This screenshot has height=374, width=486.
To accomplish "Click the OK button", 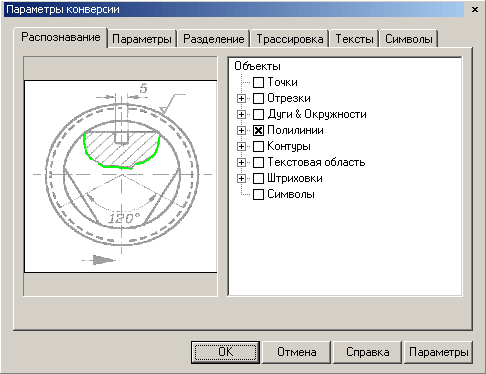I will 226,352.
